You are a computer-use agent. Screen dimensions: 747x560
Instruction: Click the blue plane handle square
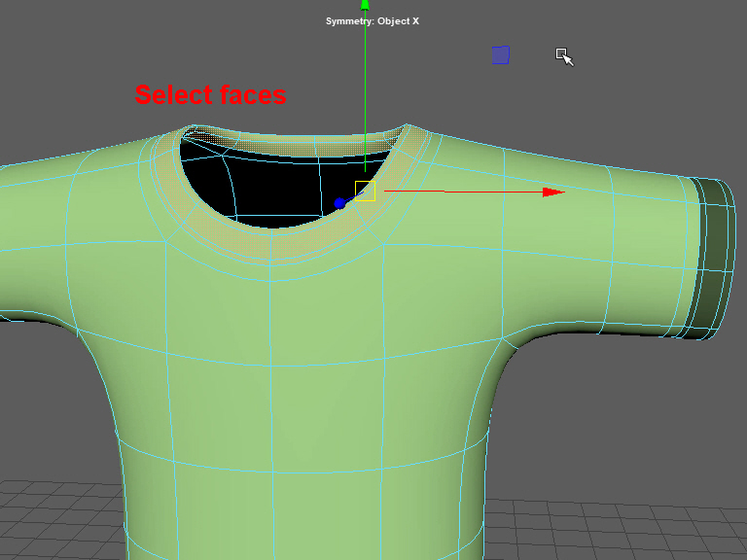(500, 55)
